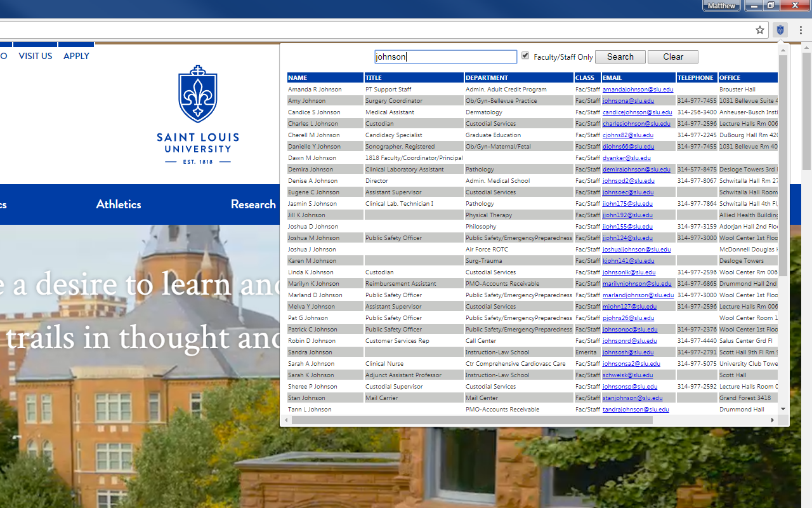Click phone number 314-977-2245
This screenshot has width=812, height=508.
pos(697,135)
